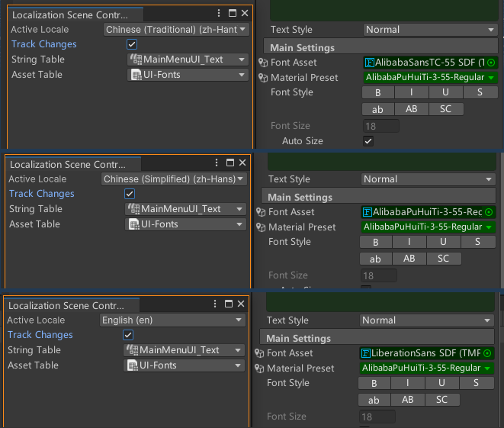Screen dimensions: 504x428
Task: Open Asset Table UI-Fonts dropdown in Simplified Chinese panel
Action: (x=186, y=224)
